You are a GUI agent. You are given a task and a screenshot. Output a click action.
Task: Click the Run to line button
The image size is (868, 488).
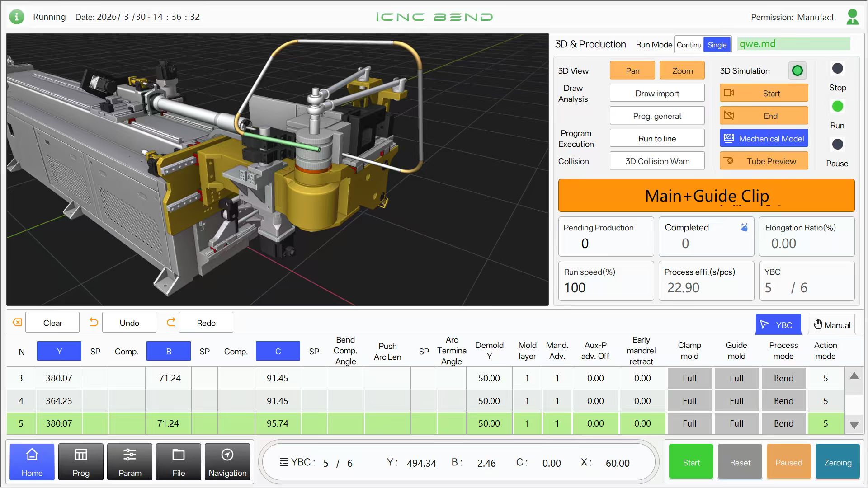coord(657,138)
